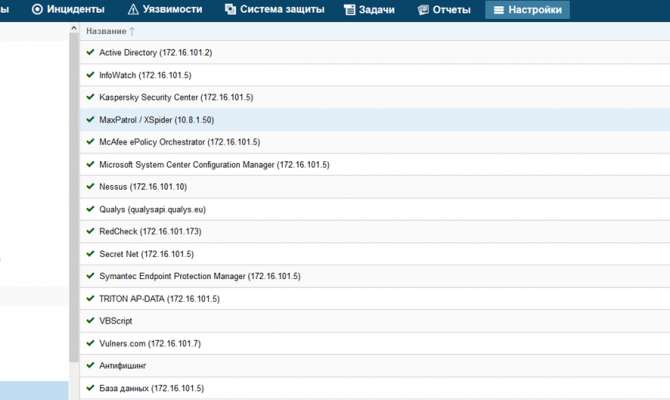Click the green checkmark beside McAfee ePolicy Orchestrator
This screenshot has height=400, width=670.
(x=90, y=141)
